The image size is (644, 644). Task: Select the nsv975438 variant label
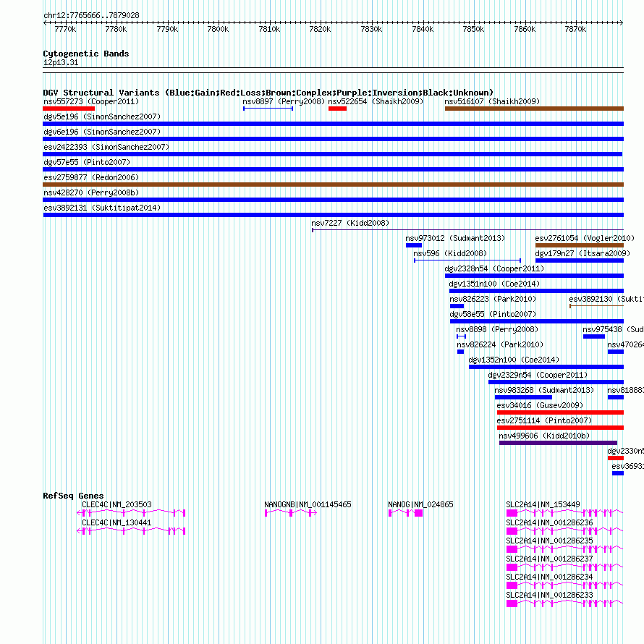pyautogui.click(x=613, y=329)
